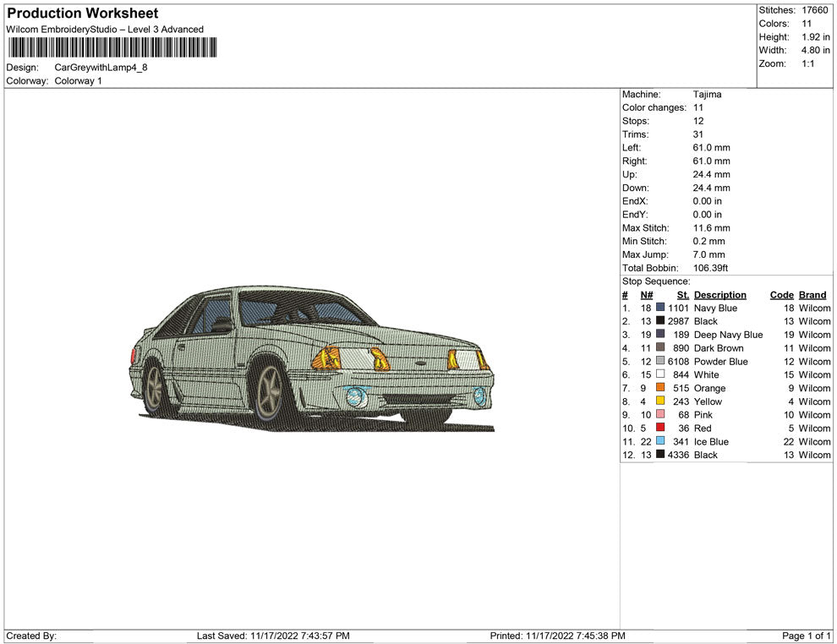Click the Brand column header
Image resolution: width=837 pixels, height=644 pixels.
click(812, 295)
